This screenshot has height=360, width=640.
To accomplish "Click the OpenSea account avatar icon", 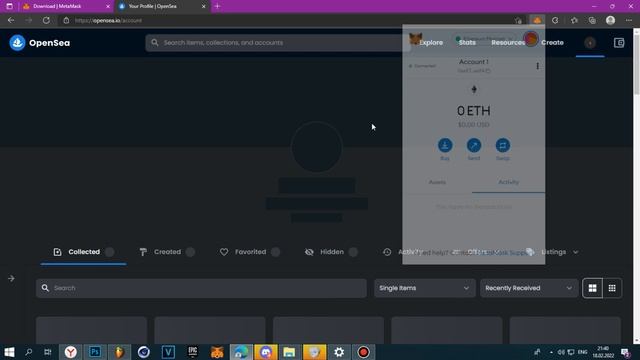I will tap(590, 42).
